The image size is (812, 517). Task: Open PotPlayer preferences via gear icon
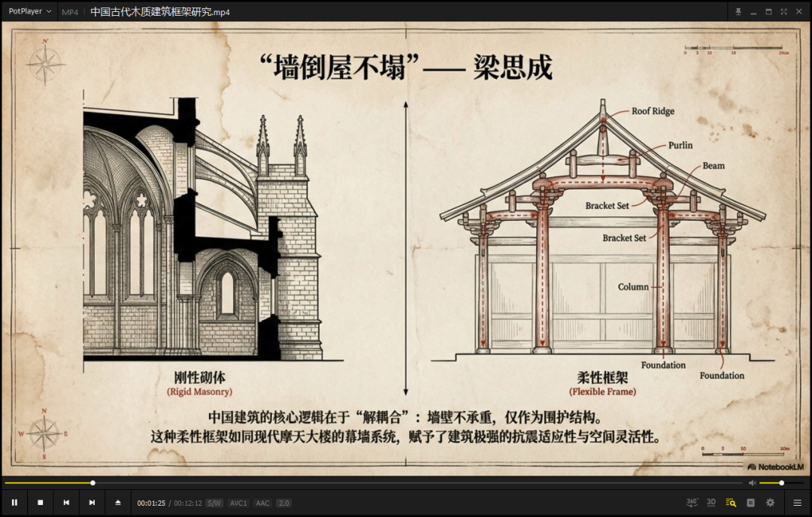click(x=769, y=503)
